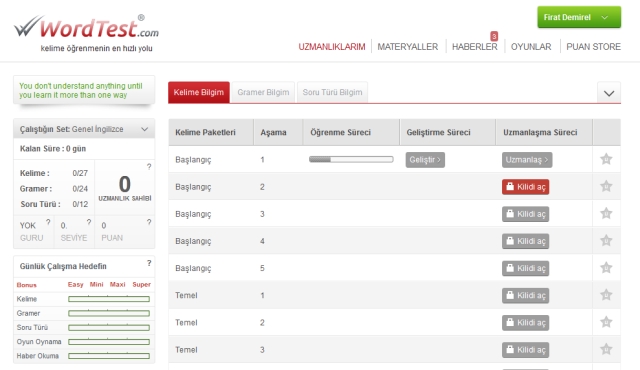Star the Başlangıç stage 1 package
This screenshot has height=370, width=640.
pyautogui.click(x=606, y=159)
